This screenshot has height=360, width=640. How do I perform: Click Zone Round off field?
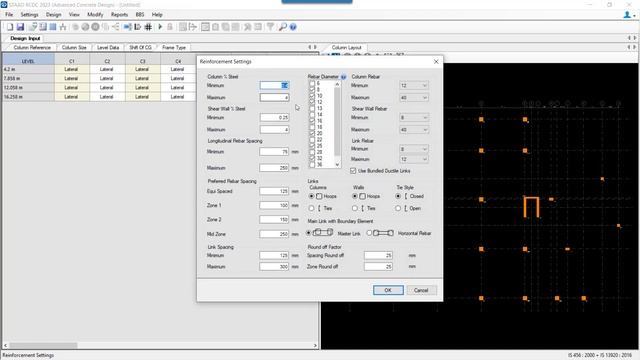378,267
